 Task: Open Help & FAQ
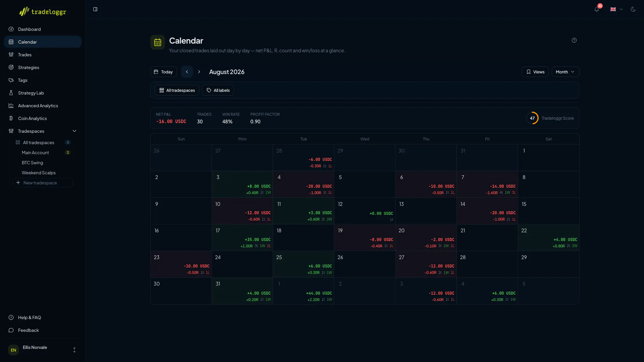(x=43, y=317)
